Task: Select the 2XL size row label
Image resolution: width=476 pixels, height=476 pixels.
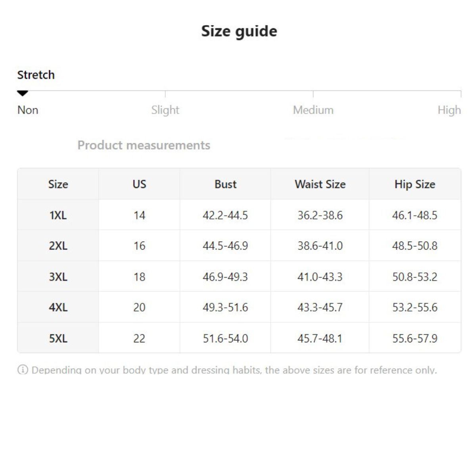Action: [x=58, y=246]
